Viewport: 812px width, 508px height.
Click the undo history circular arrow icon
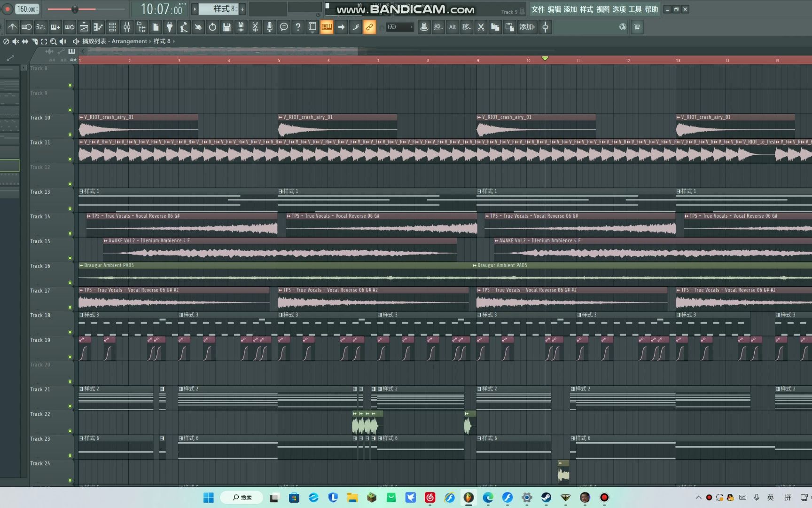point(212,27)
